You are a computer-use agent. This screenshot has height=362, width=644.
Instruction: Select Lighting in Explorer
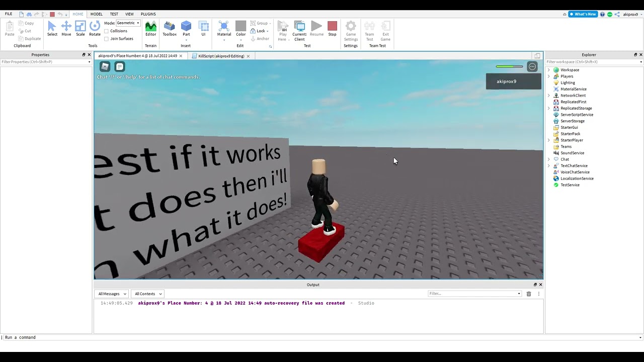point(568,82)
